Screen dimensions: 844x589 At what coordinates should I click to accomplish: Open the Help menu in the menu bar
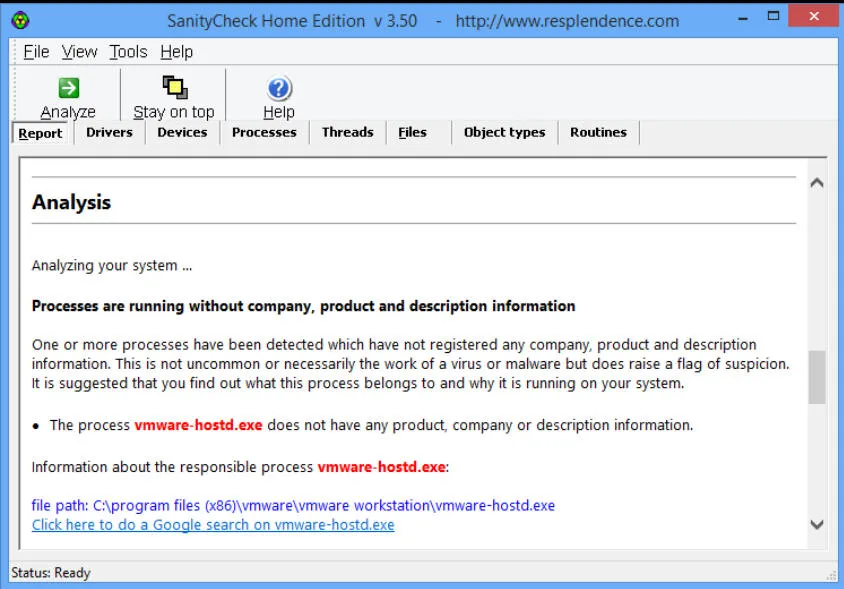tap(177, 52)
